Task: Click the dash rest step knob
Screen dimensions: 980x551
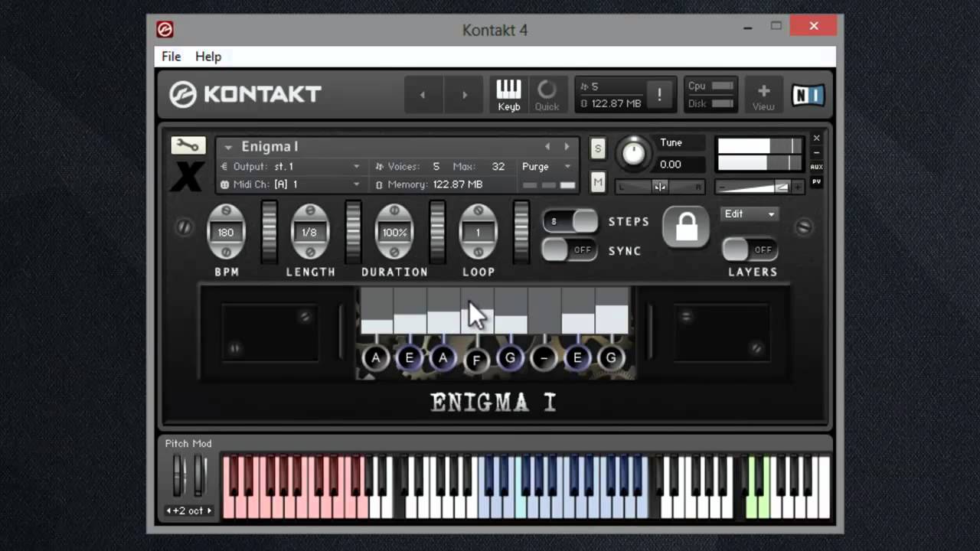Action: pyautogui.click(x=544, y=357)
